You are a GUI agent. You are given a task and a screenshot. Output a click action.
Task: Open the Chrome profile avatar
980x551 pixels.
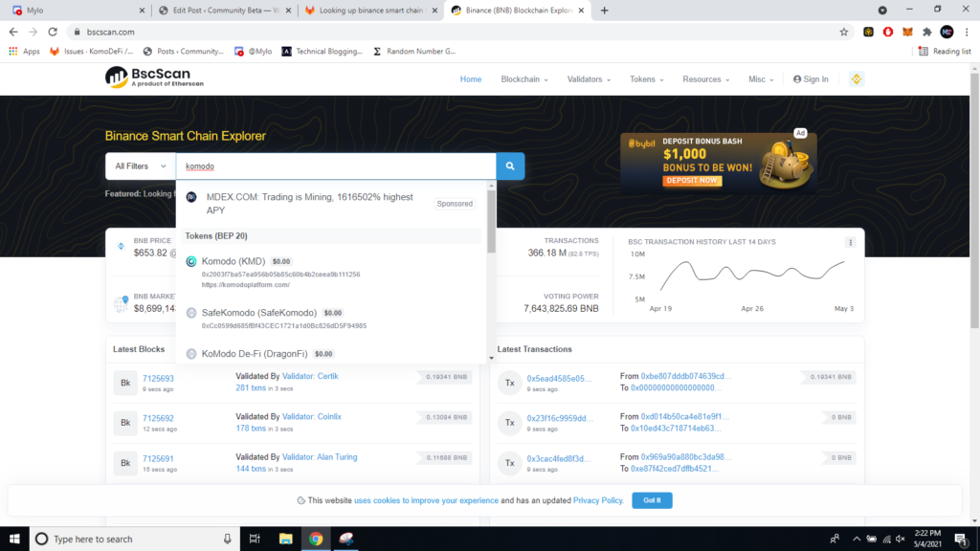pos(947,32)
